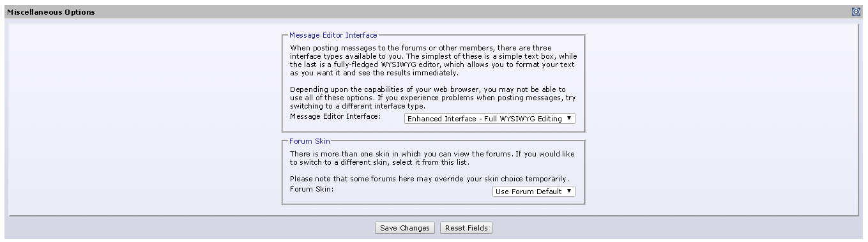Click the gray Miscellaneous Options title bar
This screenshot has width=868, height=242.
point(434,12)
